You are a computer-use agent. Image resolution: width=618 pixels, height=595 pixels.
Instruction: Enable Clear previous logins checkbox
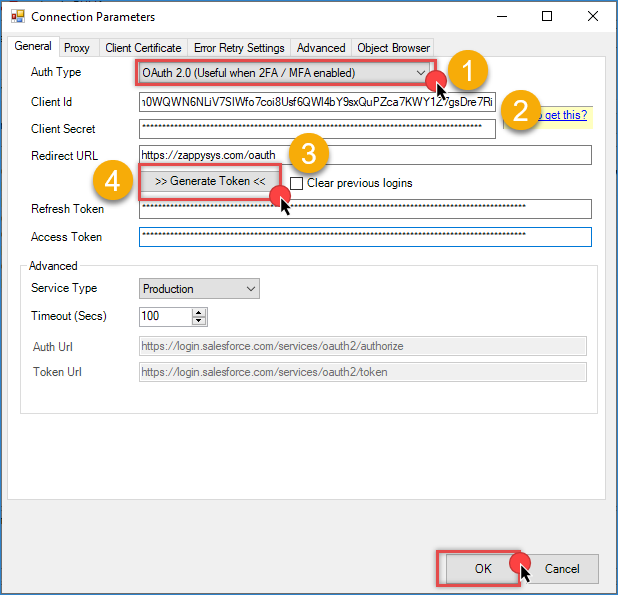tap(297, 183)
